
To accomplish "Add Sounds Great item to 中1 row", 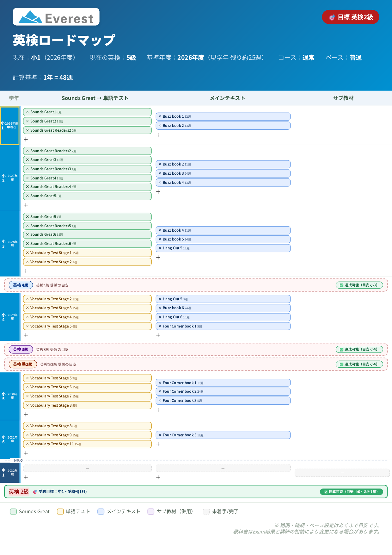I will tap(26, 477).
